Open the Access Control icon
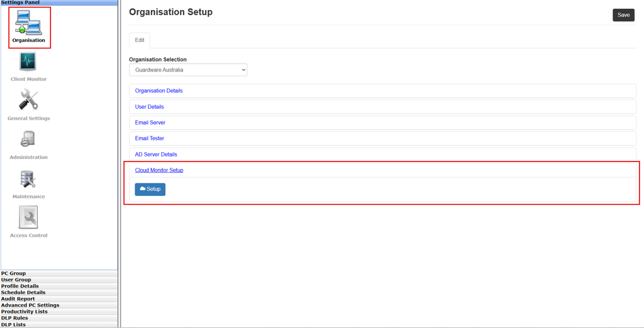Screen dimensions: 644x328 (28, 217)
